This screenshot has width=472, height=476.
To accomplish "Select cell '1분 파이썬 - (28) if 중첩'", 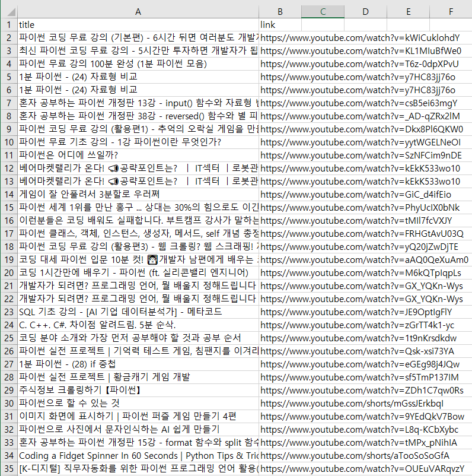I will click(x=138, y=364).
